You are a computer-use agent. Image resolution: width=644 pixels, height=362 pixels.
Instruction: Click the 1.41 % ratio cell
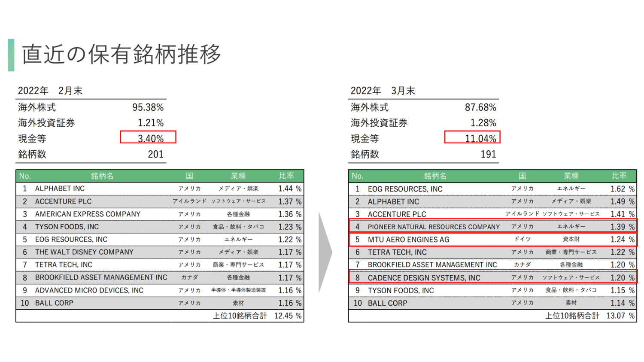click(x=623, y=214)
